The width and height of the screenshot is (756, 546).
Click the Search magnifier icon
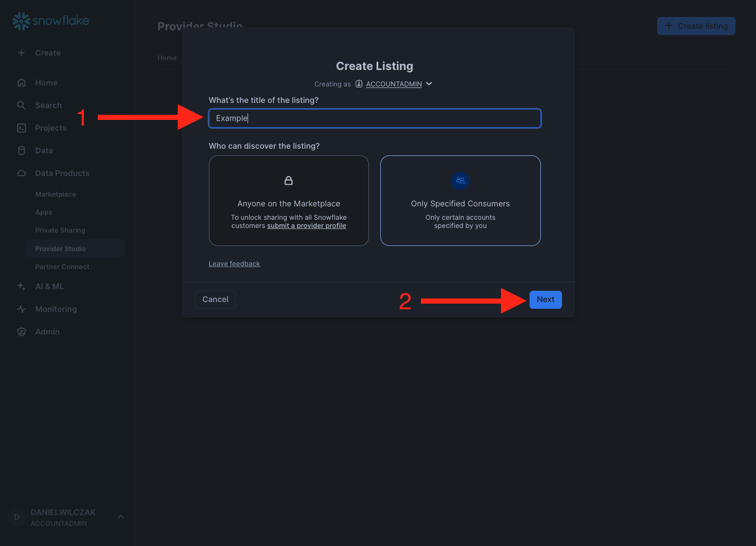(x=22, y=105)
